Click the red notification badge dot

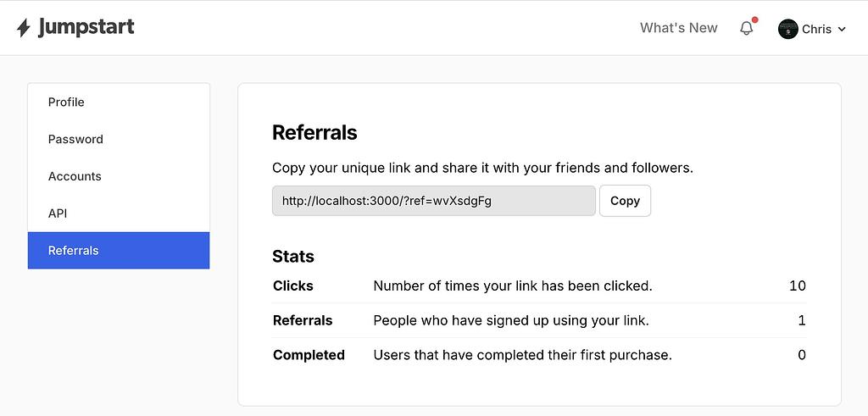click(x=754, y=20)
